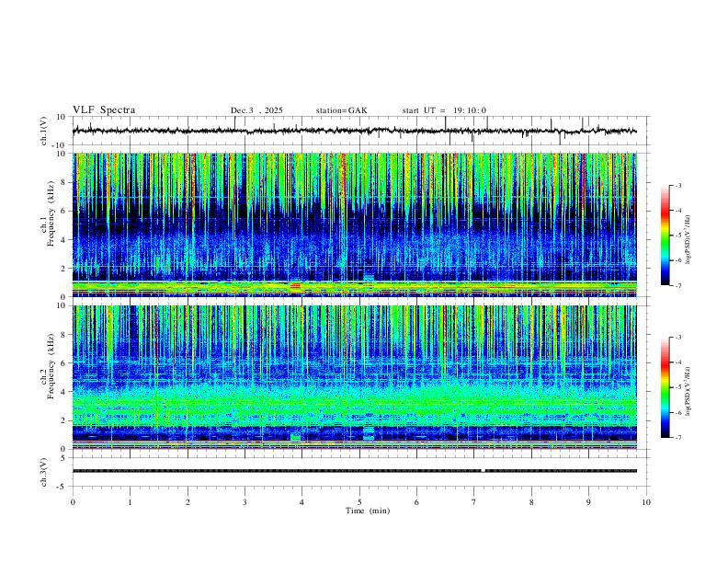Click time axis tick label "9"

pos(588,502)
